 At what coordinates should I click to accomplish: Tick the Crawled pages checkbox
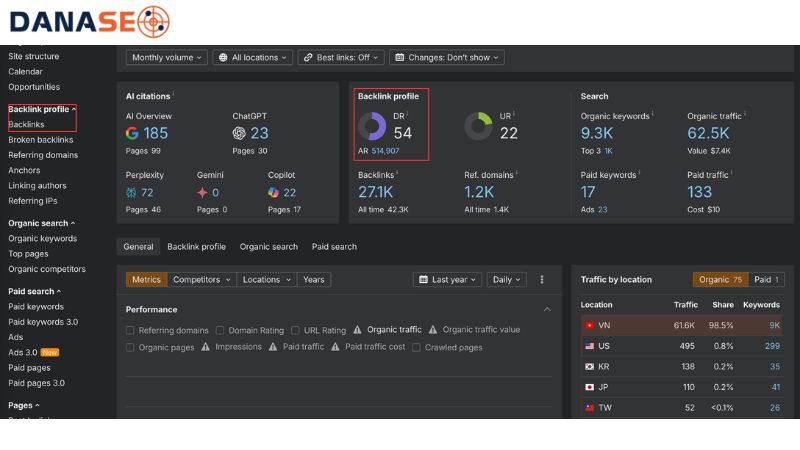click(417, 347)
